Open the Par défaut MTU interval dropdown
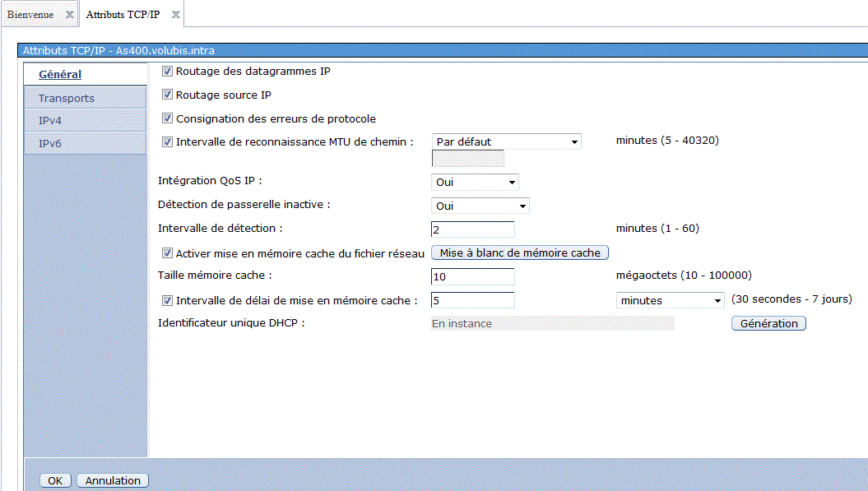Image resolution: width=868 pixels, height=491 pixels. click(x=506, y=141)
